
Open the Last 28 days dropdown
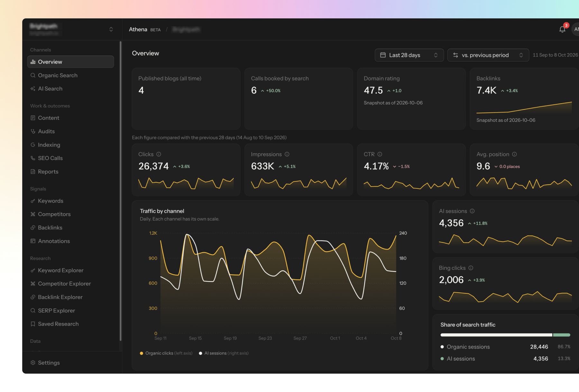409,55
